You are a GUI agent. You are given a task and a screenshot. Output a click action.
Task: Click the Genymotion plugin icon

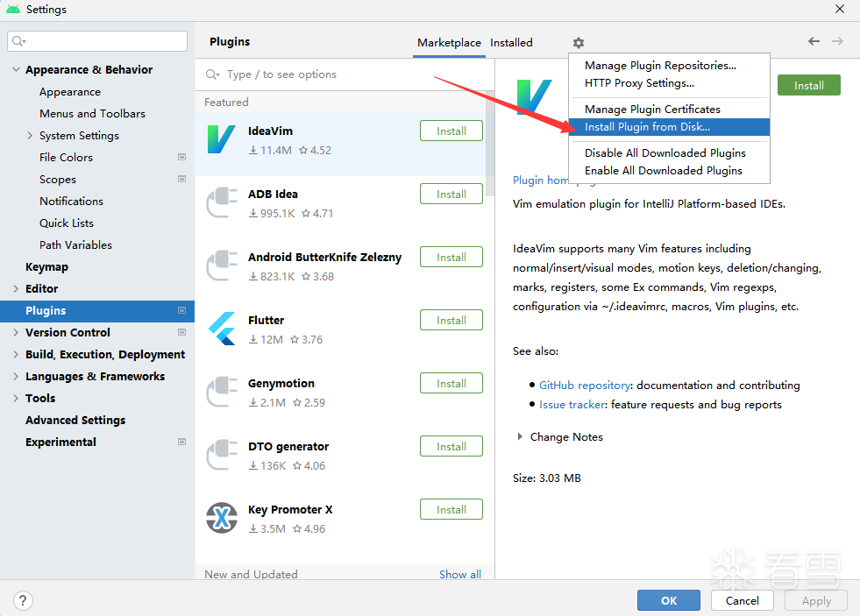point(222,392)
